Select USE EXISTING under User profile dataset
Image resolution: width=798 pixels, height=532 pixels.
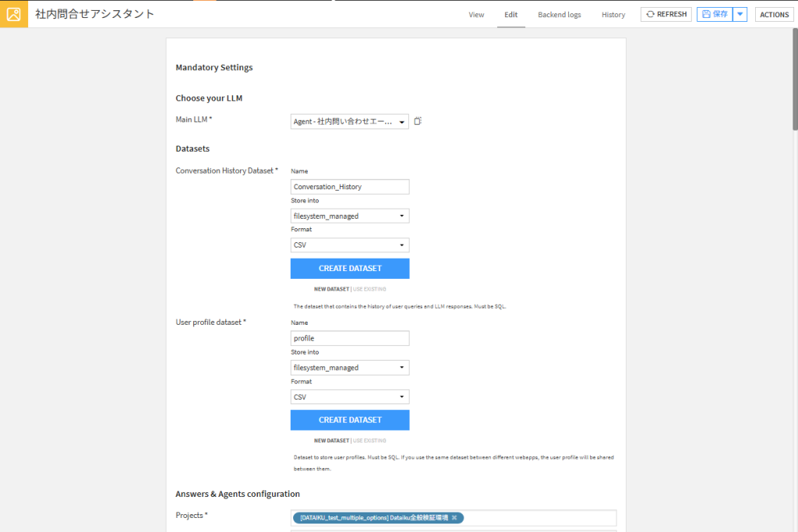(x=369, y=440)
